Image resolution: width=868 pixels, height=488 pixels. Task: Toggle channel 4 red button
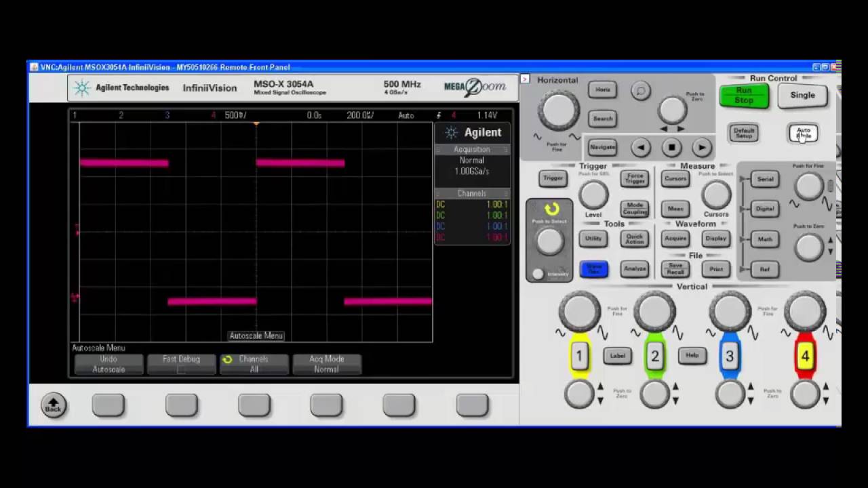(805, 356)
